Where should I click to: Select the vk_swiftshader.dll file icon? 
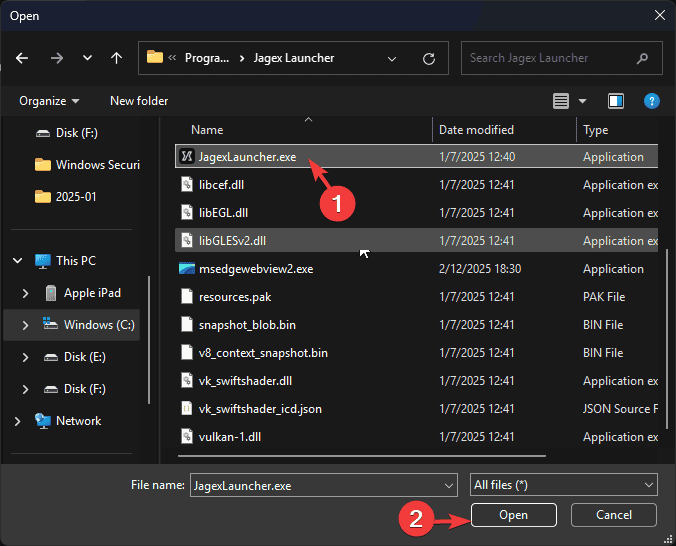187,380
